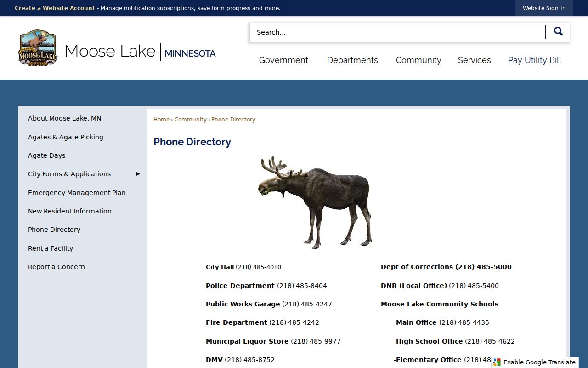Open the Moose Lake city logo
588x368 pixels.
click(38, 48)
